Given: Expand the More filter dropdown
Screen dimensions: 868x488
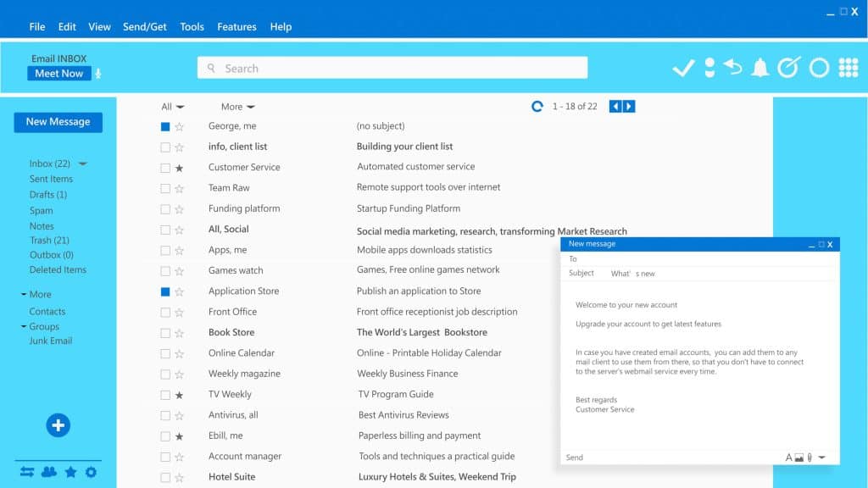Looking at the screenshot, I should 236,106.
